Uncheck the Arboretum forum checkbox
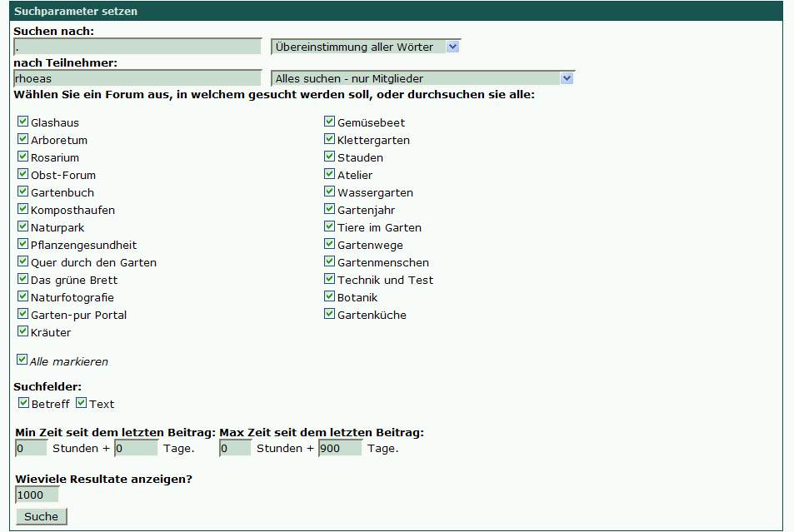Screen dimensions: 794x532 click(22, 139)
